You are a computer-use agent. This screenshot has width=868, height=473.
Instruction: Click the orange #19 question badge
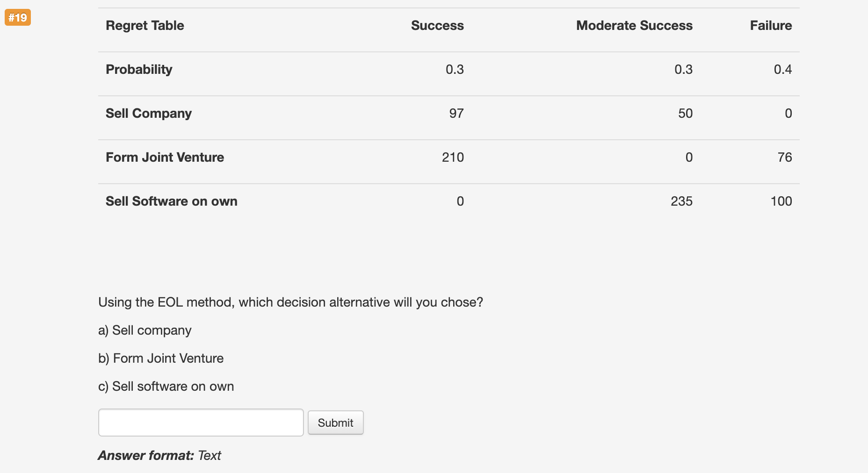coord(17,17)
